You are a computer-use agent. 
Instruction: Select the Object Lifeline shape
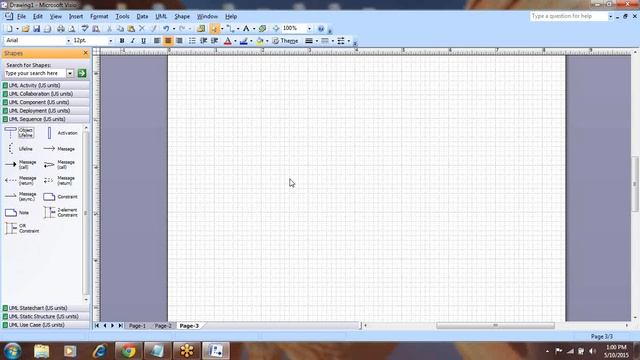(x=19, y=133)
